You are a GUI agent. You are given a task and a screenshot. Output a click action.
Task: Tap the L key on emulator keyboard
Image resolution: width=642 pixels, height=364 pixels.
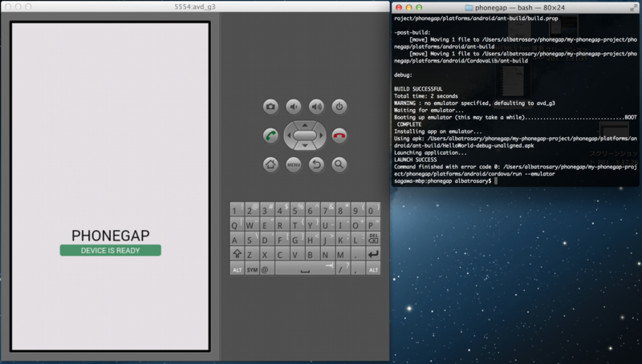[358, 239]
